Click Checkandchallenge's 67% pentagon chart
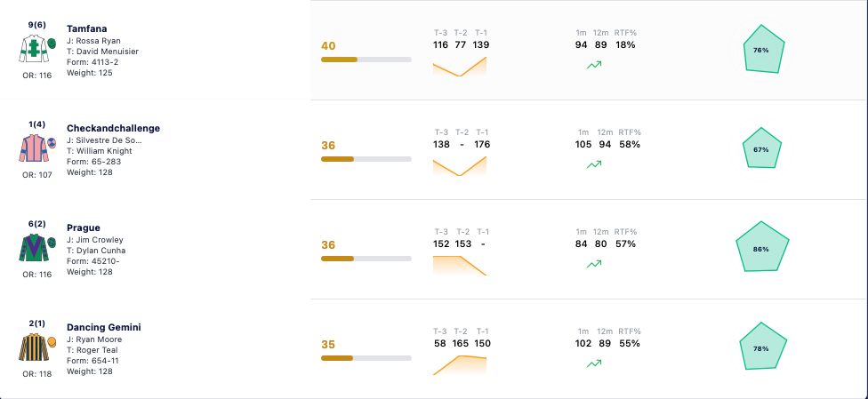 click(761, 148)
